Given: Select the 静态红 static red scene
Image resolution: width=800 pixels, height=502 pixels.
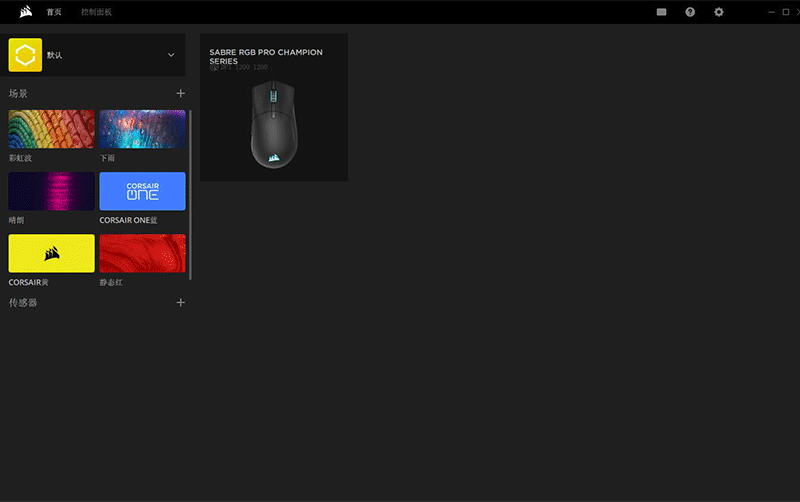Looking at the screenshot, I should (142, 254).
